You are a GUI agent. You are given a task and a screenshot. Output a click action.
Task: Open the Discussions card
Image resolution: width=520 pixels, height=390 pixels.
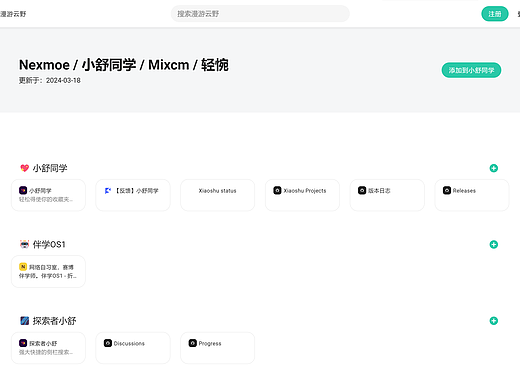133,348
